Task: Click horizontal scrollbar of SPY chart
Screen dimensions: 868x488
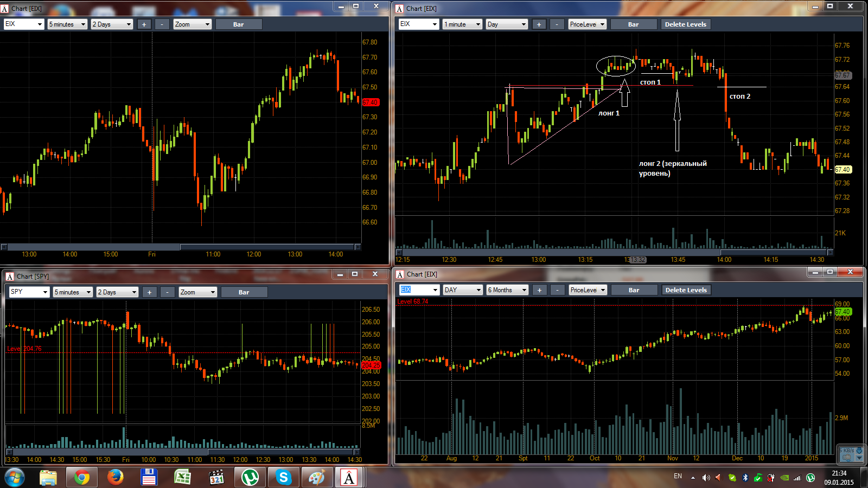Action: pos(183,451)
